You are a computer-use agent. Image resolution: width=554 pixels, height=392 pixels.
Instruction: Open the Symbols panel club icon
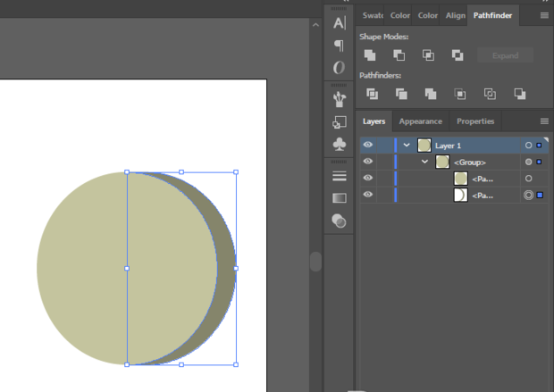[x=340, y=144]
